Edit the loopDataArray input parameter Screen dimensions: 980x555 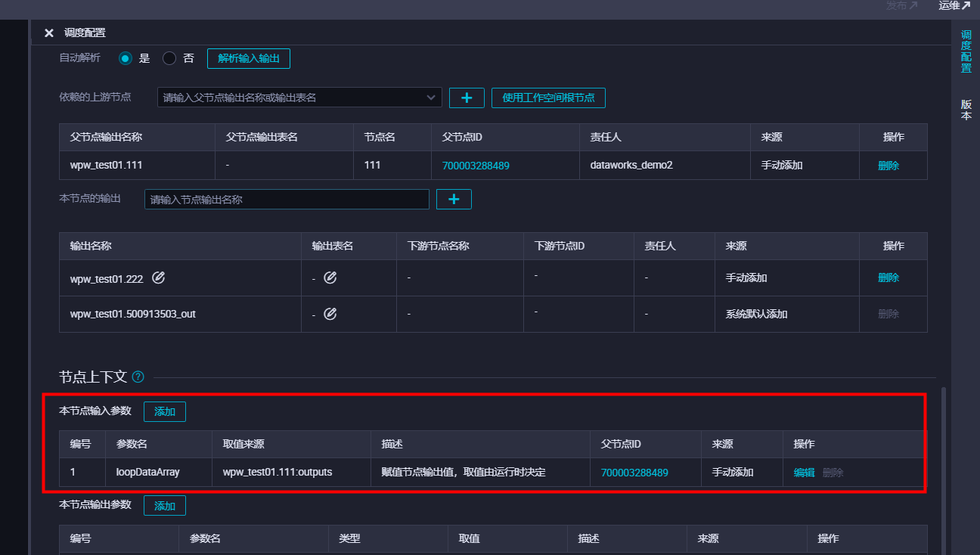point(804,473)
